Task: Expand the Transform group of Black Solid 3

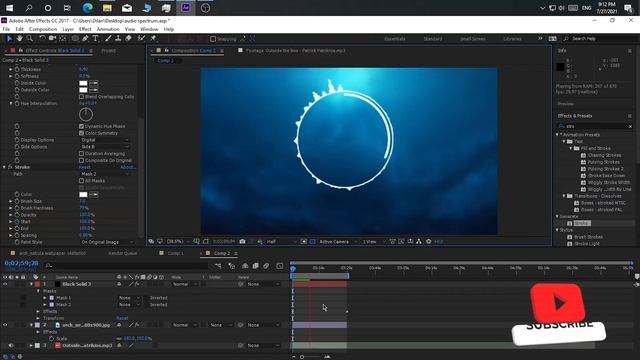Action: pos(38,318)
